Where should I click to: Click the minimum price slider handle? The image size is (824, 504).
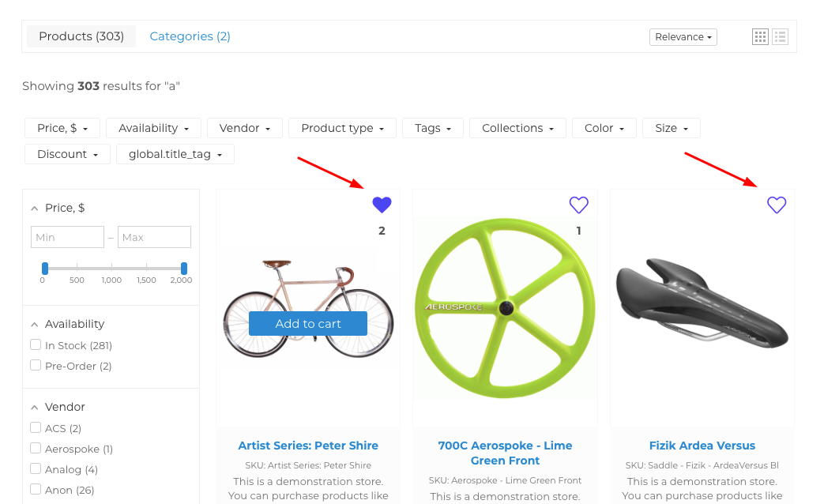[45, 269]
